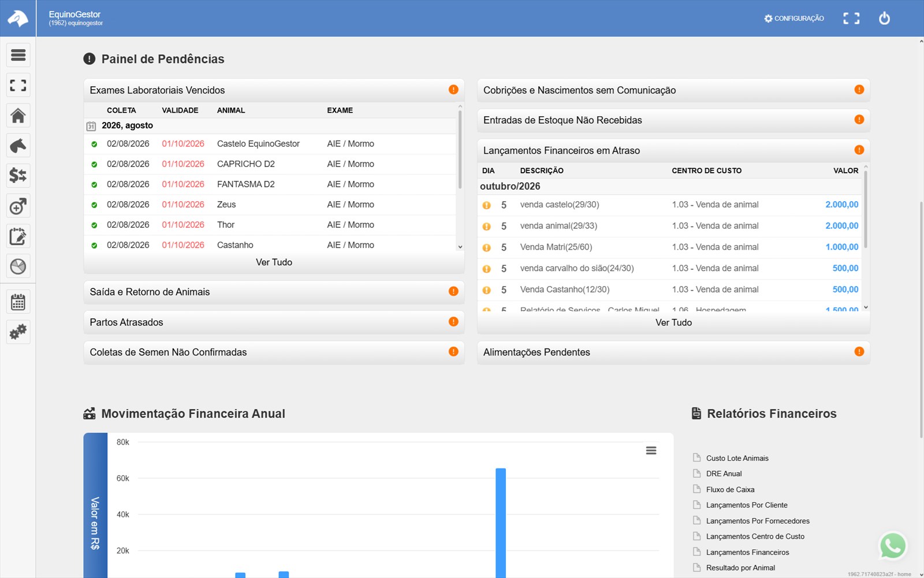Go to Home via sidebar house icon
This screenshot has width=924, height=578.
click(x=18, y=116)
